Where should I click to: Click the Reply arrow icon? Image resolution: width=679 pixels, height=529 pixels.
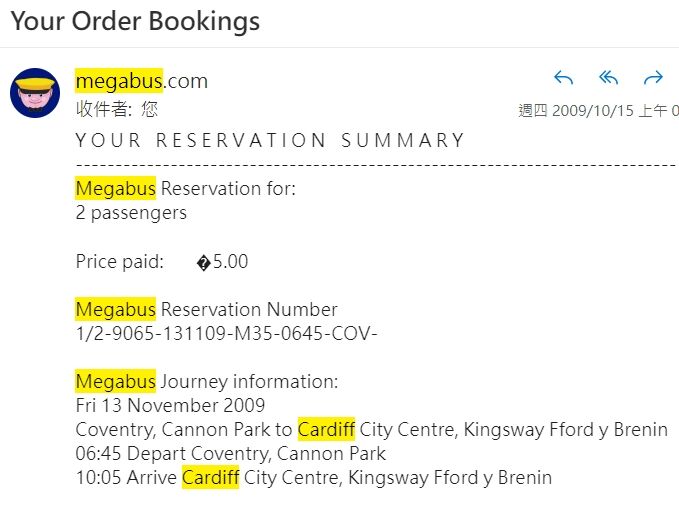click(563, 78)
